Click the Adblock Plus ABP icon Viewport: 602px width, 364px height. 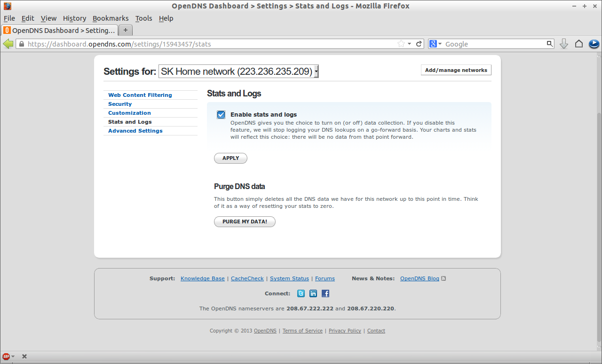[x=6, y=356]
